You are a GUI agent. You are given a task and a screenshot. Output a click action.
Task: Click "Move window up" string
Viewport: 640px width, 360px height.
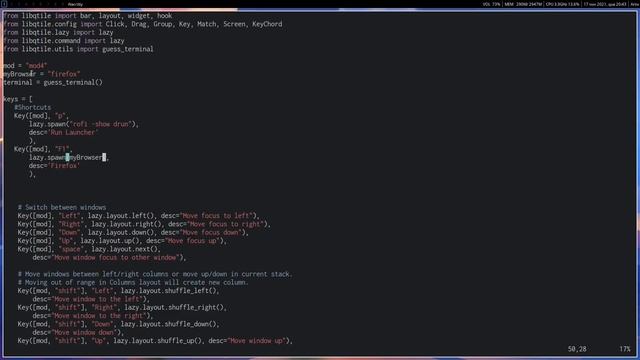pos(256,341)
